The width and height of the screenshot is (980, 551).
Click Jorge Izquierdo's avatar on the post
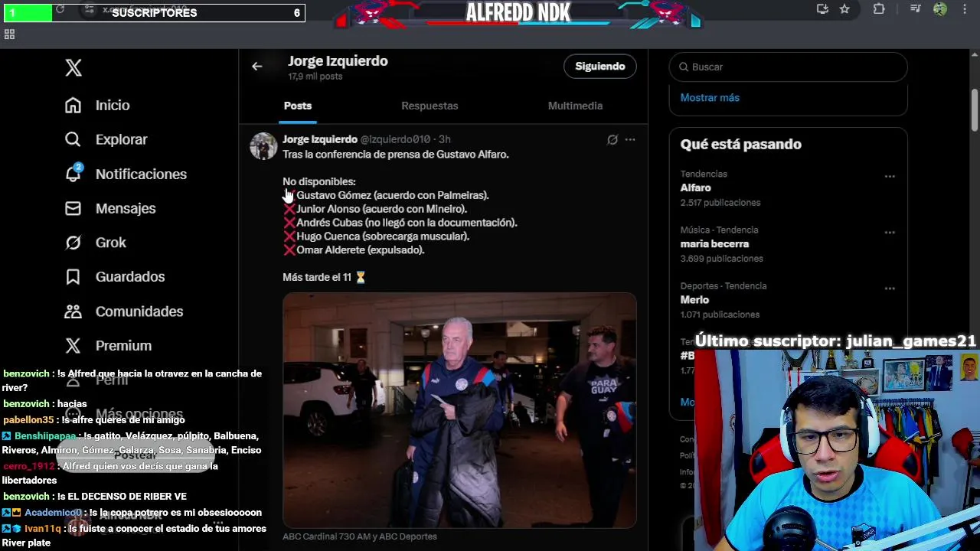click(263, 146)
